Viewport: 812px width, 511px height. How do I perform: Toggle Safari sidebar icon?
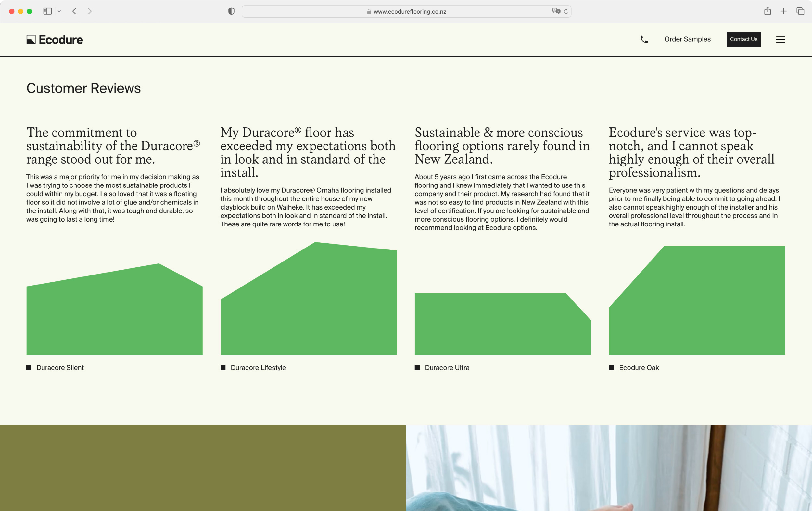coord(47,11)
